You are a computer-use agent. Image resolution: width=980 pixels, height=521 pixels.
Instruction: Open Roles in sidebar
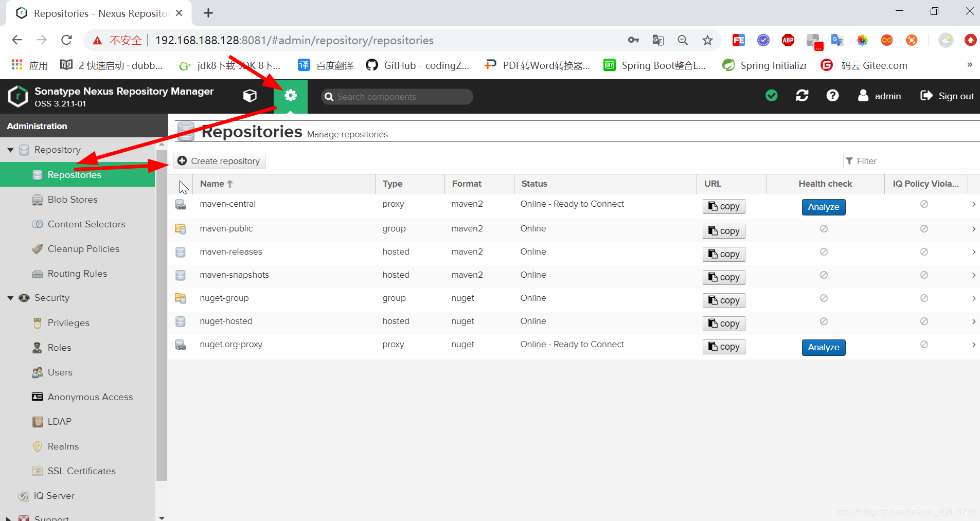[77, 348]
